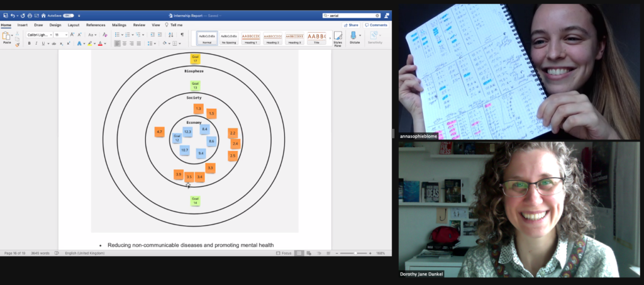This screenshot has width=644, height=285.
Task: Toggle Subscript formatting
Action: (x=61, y=43)
